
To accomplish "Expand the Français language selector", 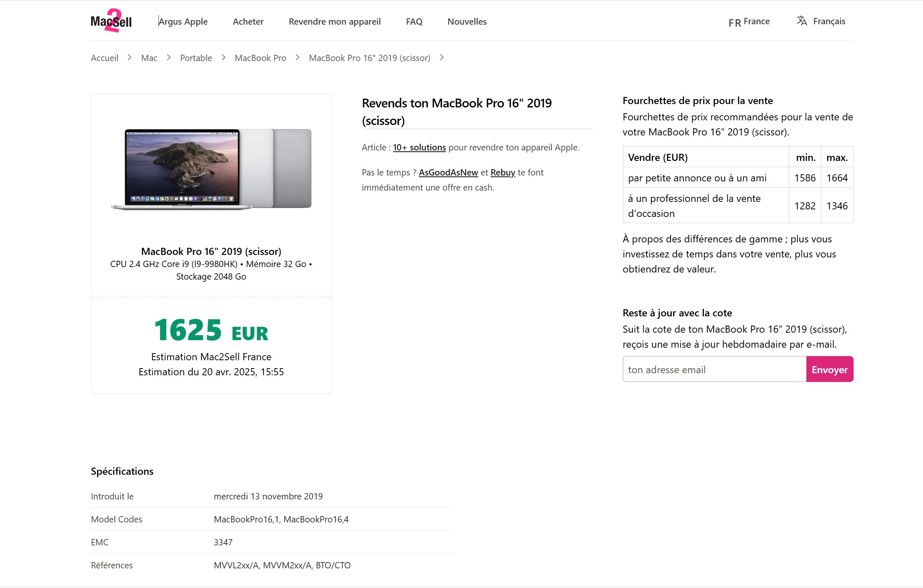I will point(829,21).
